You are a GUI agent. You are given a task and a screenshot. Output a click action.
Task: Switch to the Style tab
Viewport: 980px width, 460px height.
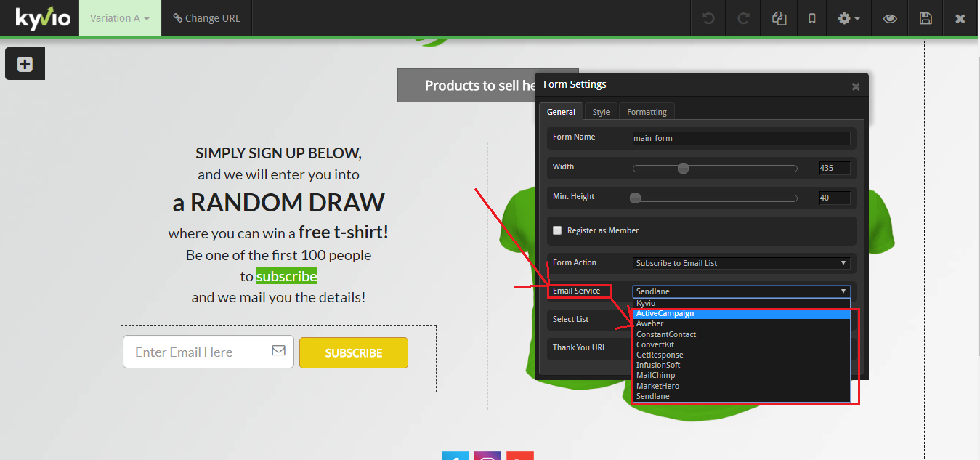601,112
